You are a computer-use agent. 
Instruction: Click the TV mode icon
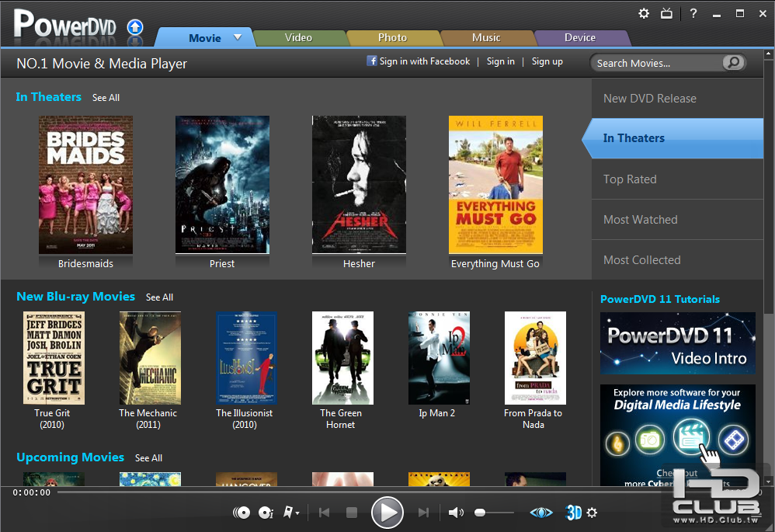point(667,13)
